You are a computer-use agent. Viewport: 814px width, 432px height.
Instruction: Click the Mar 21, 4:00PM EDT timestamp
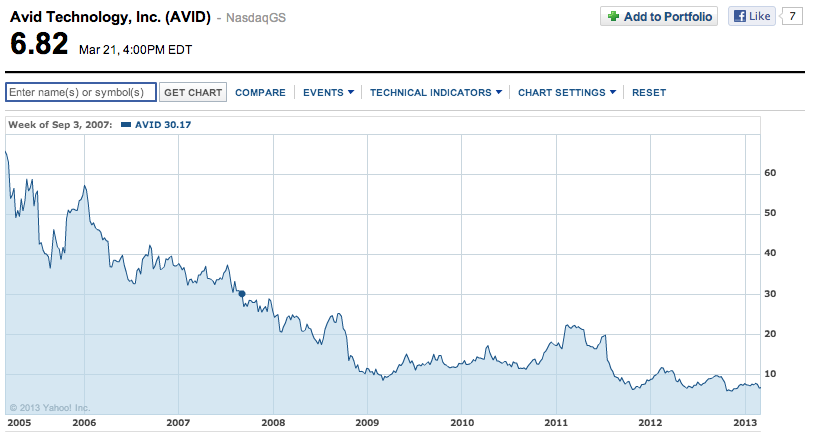point(135,50)
